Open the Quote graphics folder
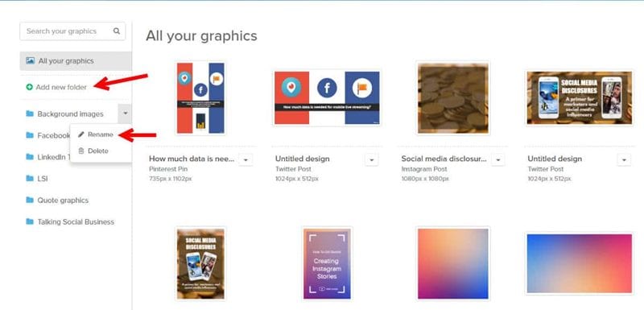 click(63, 200)
